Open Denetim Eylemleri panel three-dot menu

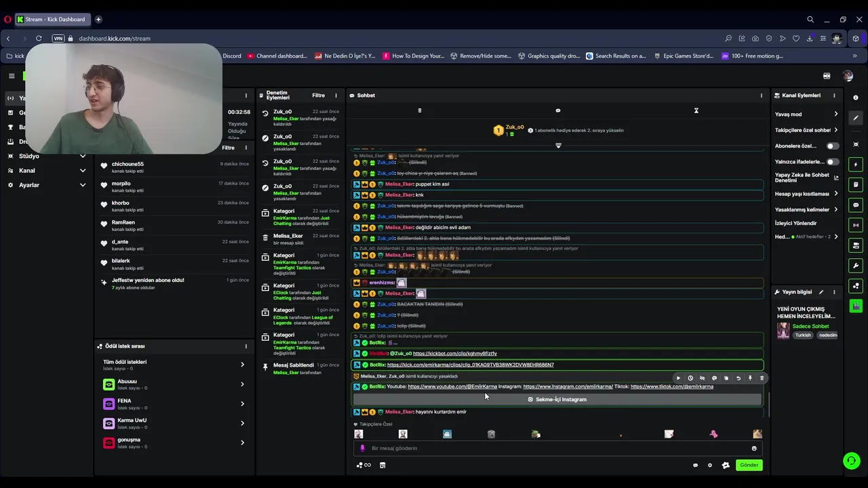336,96
